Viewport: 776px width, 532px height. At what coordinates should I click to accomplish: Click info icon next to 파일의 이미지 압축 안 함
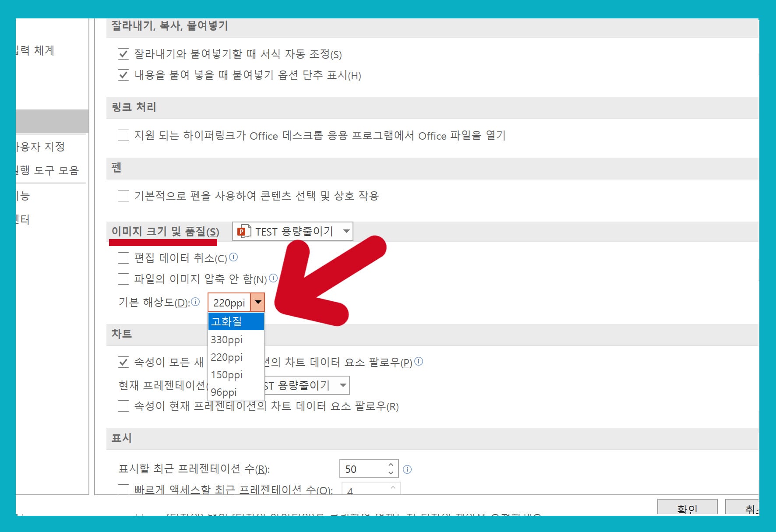click(x=273, y=278)
